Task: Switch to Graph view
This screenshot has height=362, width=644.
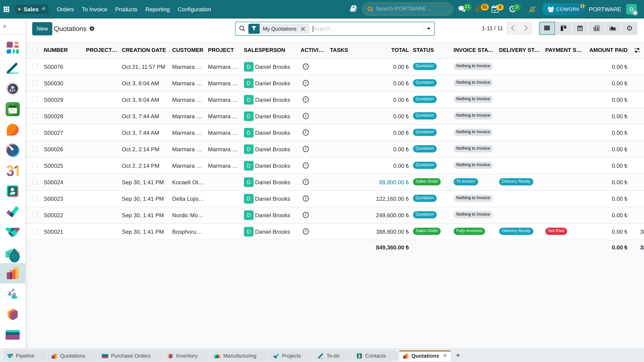Action: pyautogui.click(x=613, y=28)
